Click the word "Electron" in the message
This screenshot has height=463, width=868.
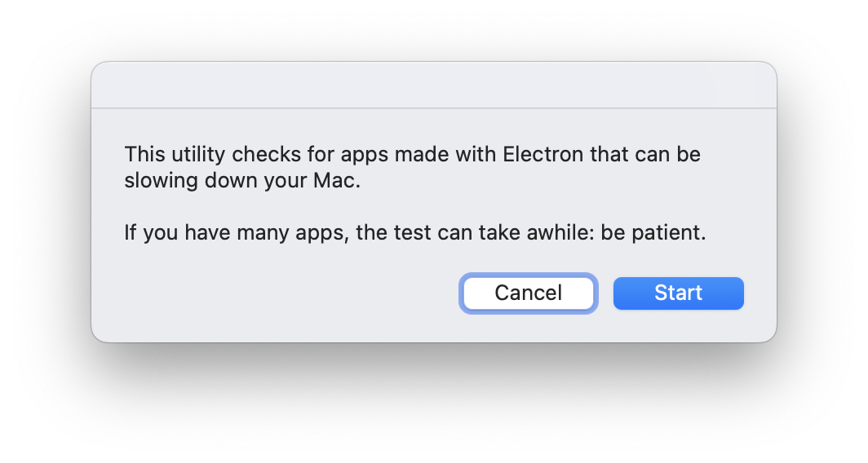click(x=542, y=154)
